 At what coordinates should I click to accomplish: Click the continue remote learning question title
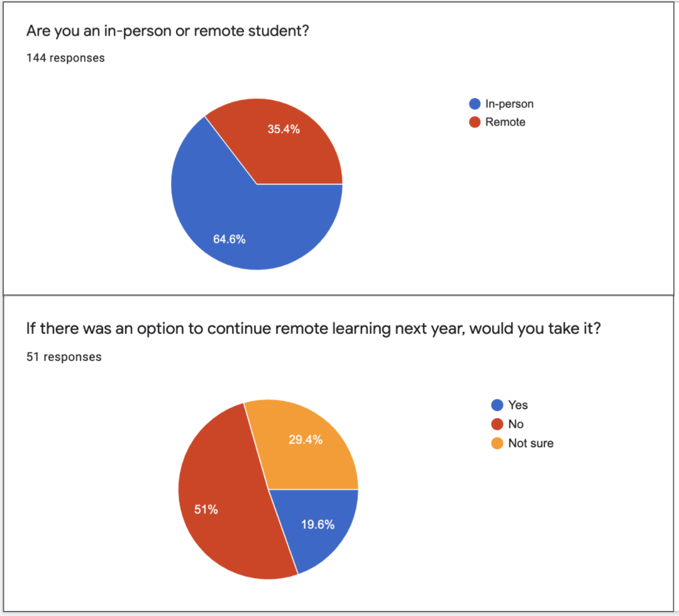pyautogui.click(x=314, y=329)
